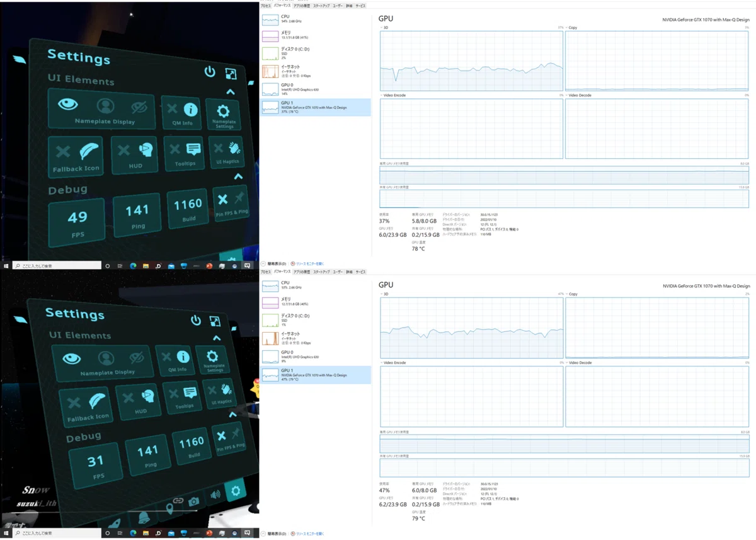Click the 1160 Build tile in the 31 FPS menu
The height and width of the screenshot is (540, 756).
[191, 445]
